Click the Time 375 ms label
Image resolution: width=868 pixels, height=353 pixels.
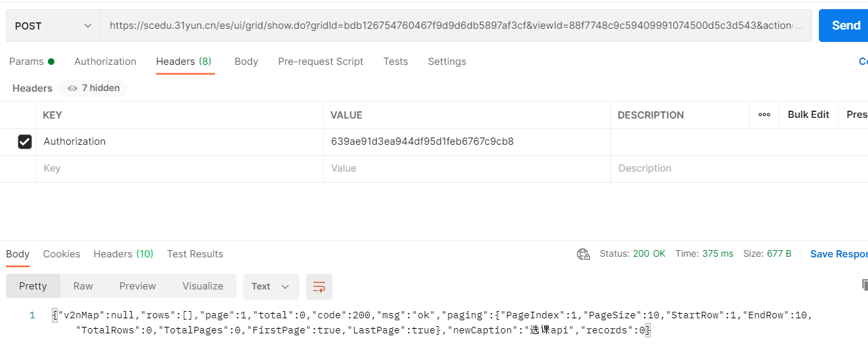click(704, 253)
